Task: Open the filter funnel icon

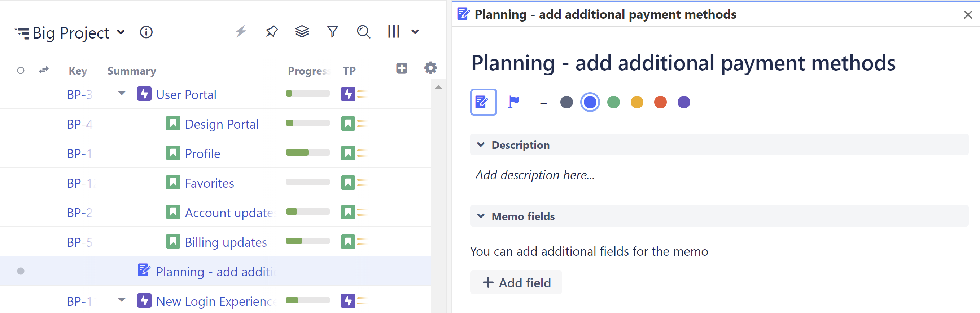Action: 333,32
